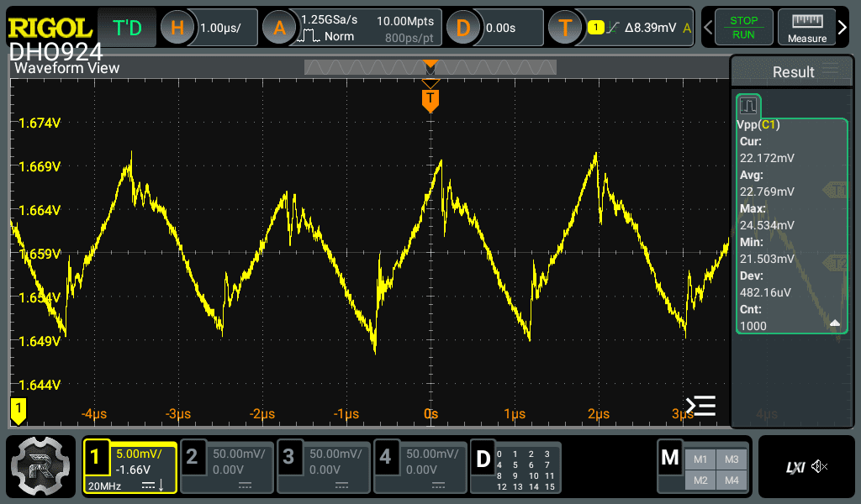861x504 pixels.
Task: Toggle the STOP RUN button
Action: (x=743, y=28)
